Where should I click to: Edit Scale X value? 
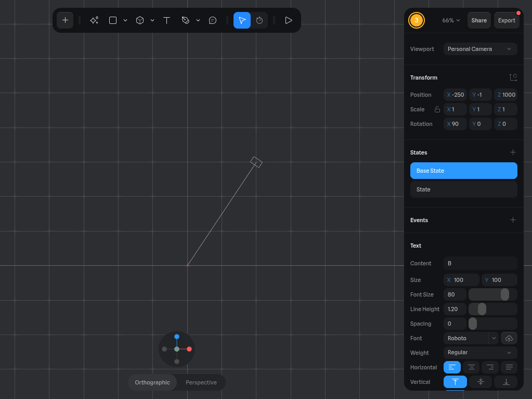click(x=455, y=109)
